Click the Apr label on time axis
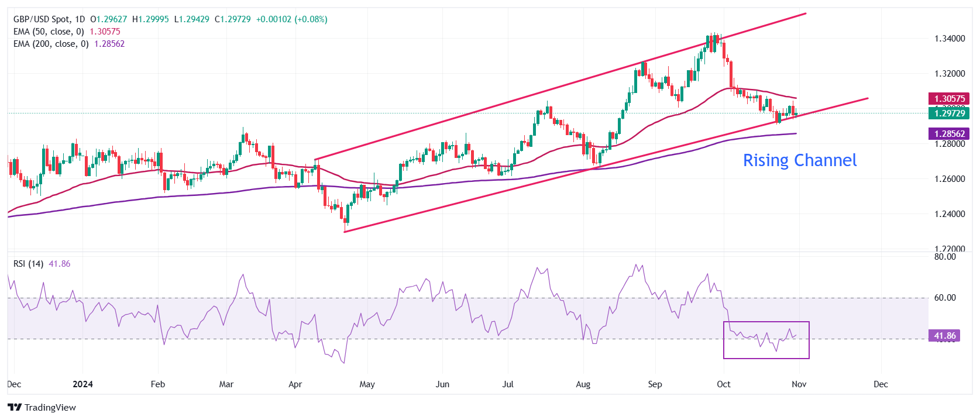 click(295, 384)
